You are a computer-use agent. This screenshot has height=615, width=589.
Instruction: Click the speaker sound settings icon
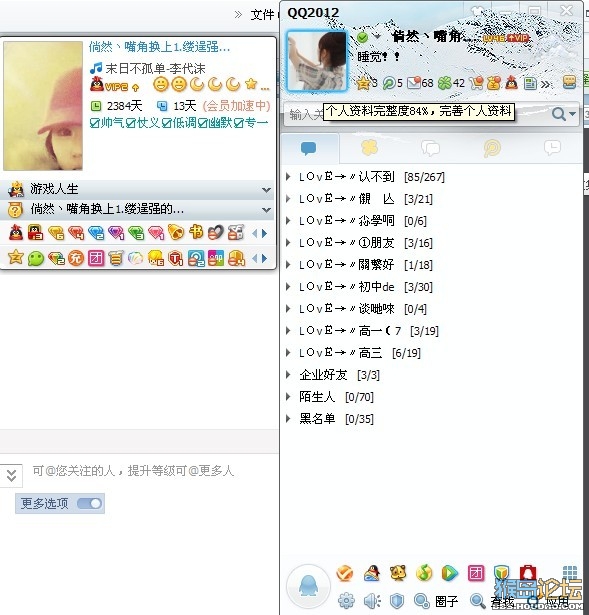[372, 600]
